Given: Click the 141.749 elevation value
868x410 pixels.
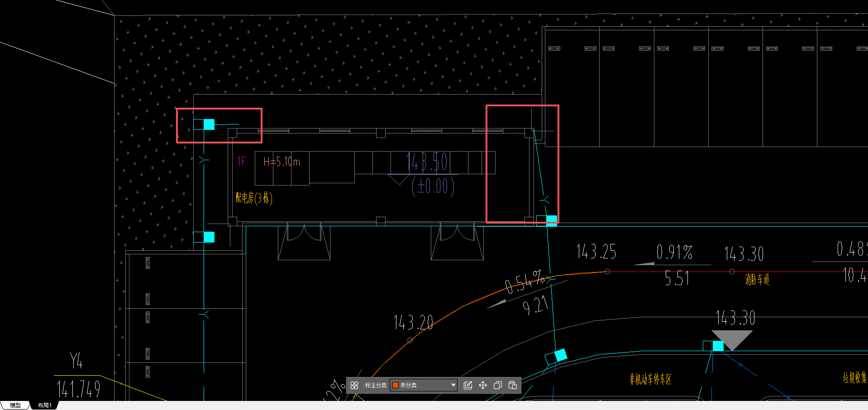Looking at the screenshot, I should (78, 389).
